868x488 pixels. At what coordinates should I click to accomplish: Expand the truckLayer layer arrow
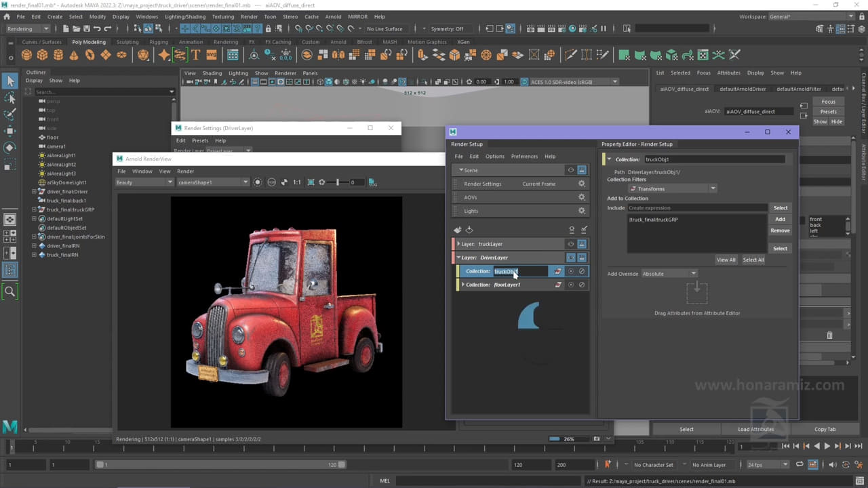coord(458,244)
